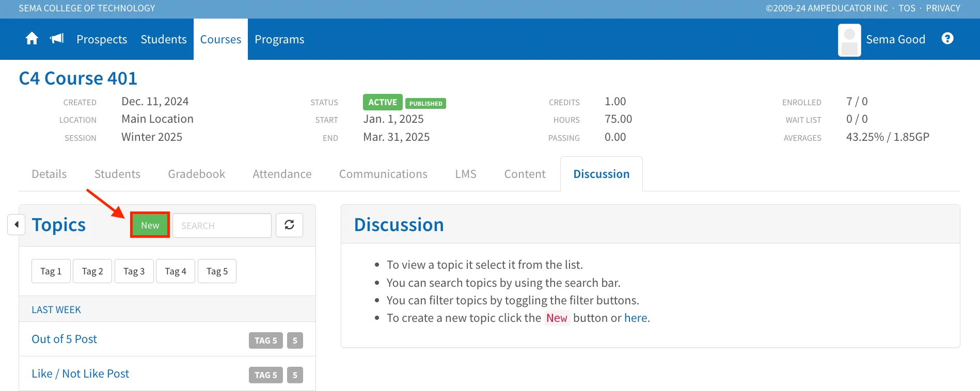The height and width of the screenshot is (391, 980).
Task: Click the green New topic button
Action: [150, 225]
